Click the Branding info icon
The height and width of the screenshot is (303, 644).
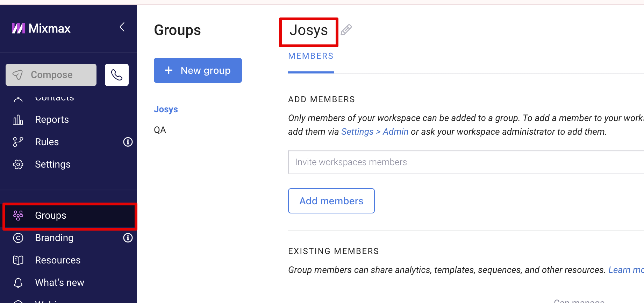tap(128, 238)
